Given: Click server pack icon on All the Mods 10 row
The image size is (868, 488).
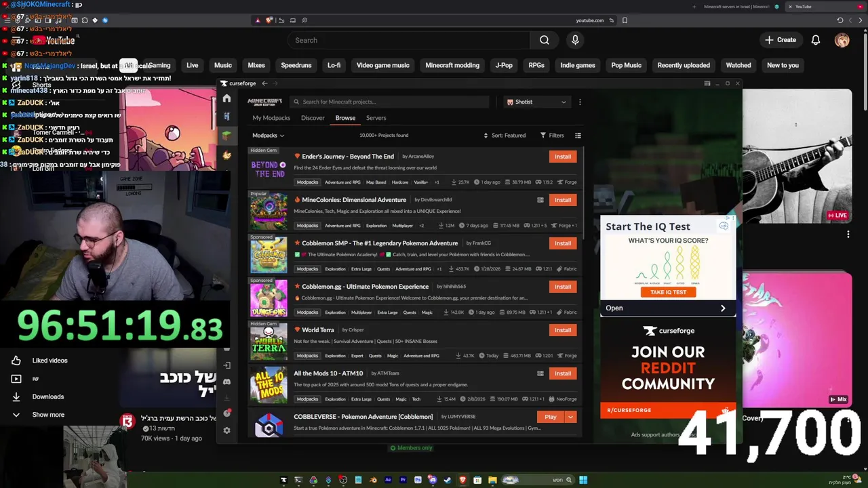Looking at the screenshot, I should 540,373.
